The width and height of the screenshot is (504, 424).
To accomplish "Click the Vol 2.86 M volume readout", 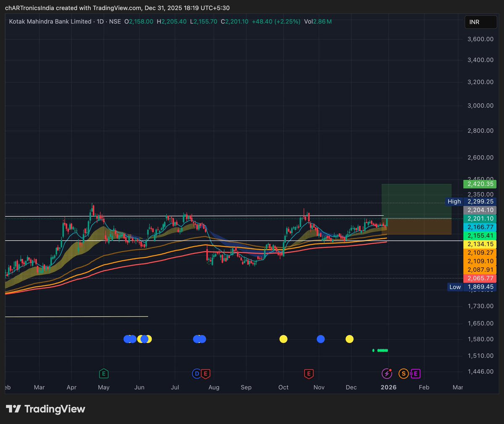I will tap(318, 21).
